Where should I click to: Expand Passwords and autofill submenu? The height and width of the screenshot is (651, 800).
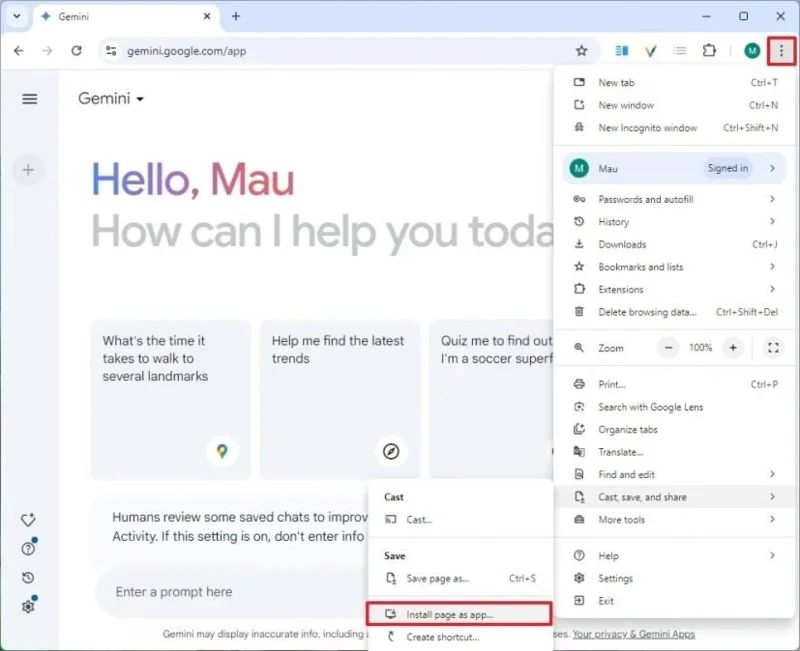[674, 199]
